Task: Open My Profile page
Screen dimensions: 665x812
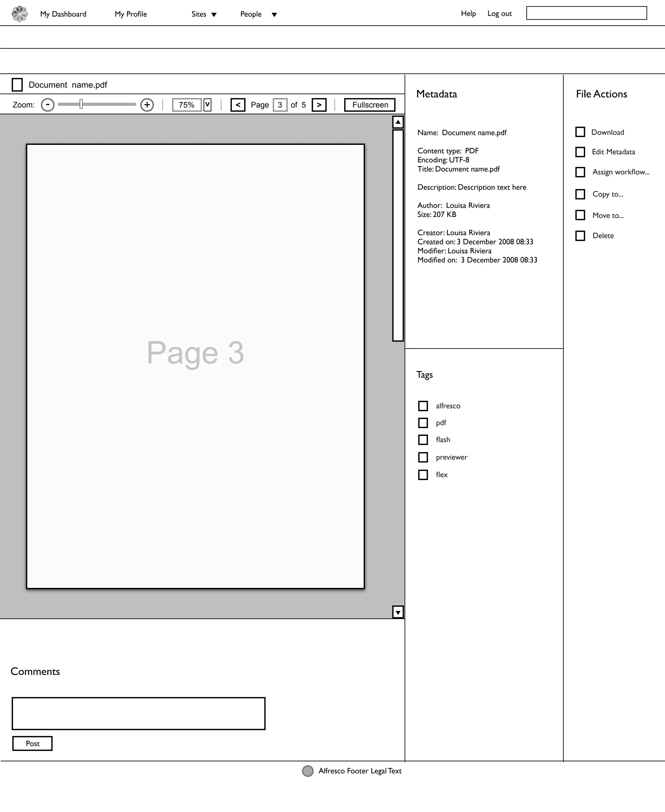Action: click(x=131, y=14)
